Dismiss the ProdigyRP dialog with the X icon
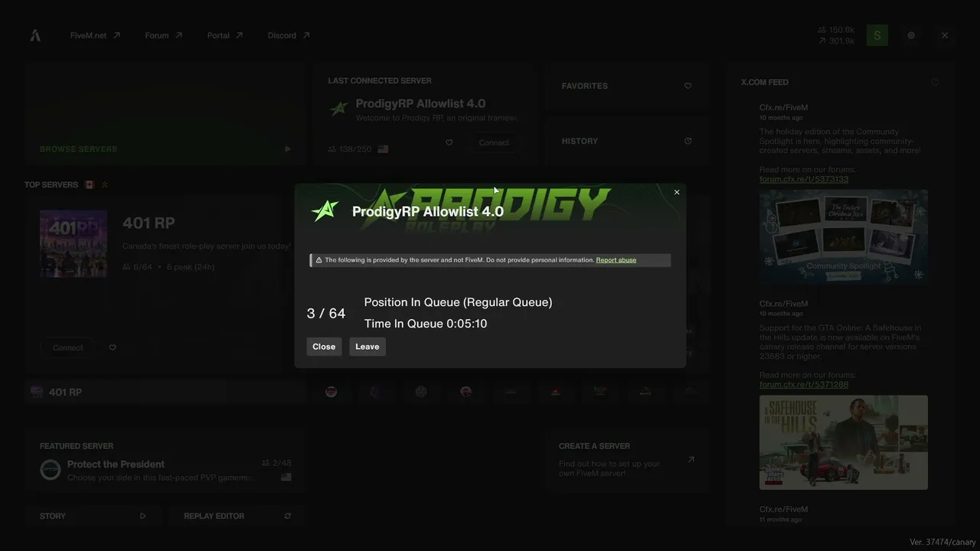 [x=677, y=192]
